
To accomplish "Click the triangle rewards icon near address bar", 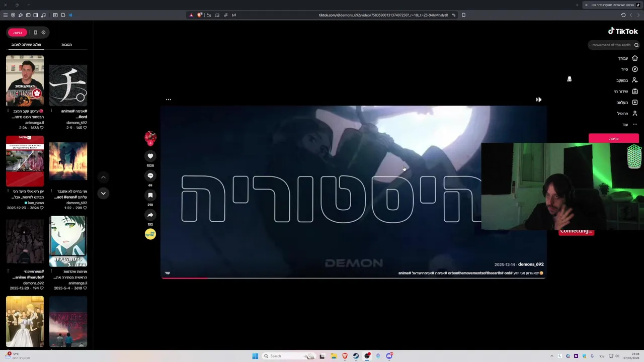I will 191,15.
